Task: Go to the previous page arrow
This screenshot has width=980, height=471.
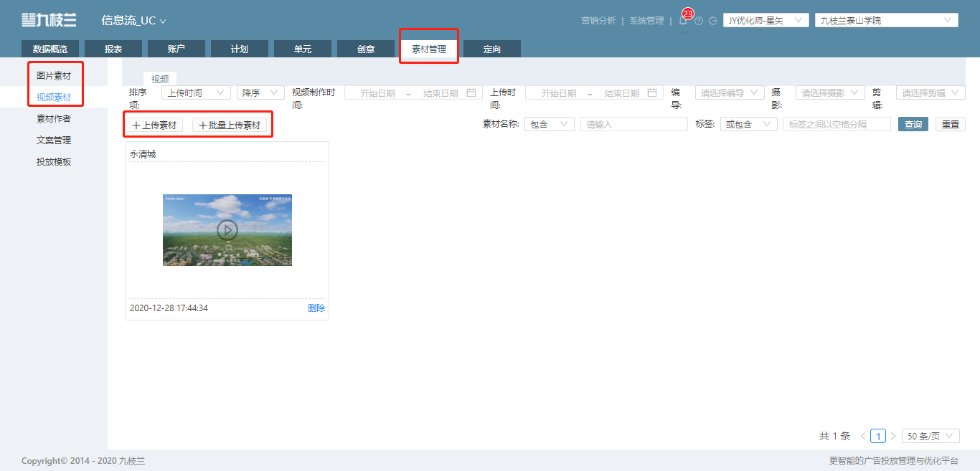Action: tap(863, 436)
